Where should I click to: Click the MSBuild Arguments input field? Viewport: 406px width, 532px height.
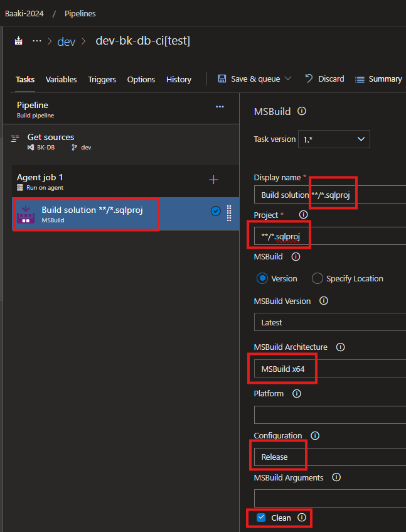click(330, 499)
